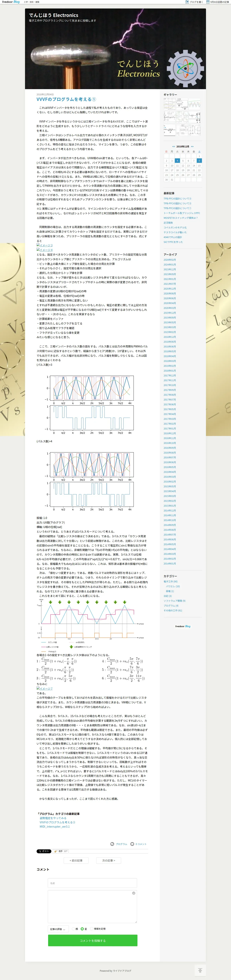Go to next article via 次の記事 >
This screenshot has width=231, height=980.
pyautogui.click(x=109, y=861)
